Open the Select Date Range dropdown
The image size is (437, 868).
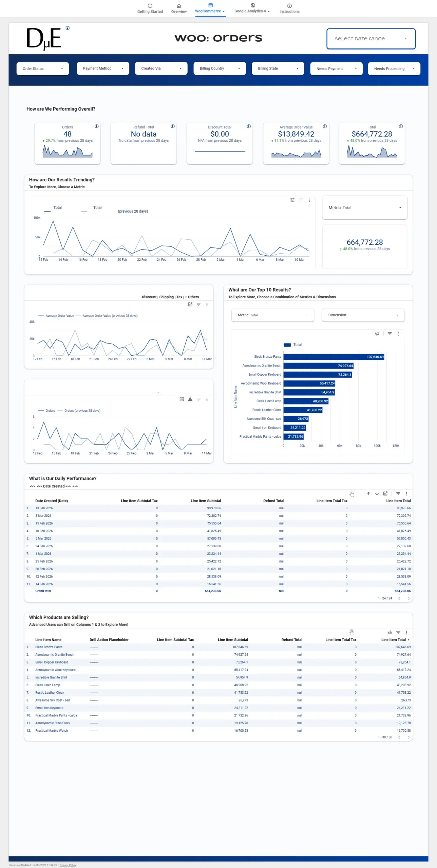tap(371, 39)
